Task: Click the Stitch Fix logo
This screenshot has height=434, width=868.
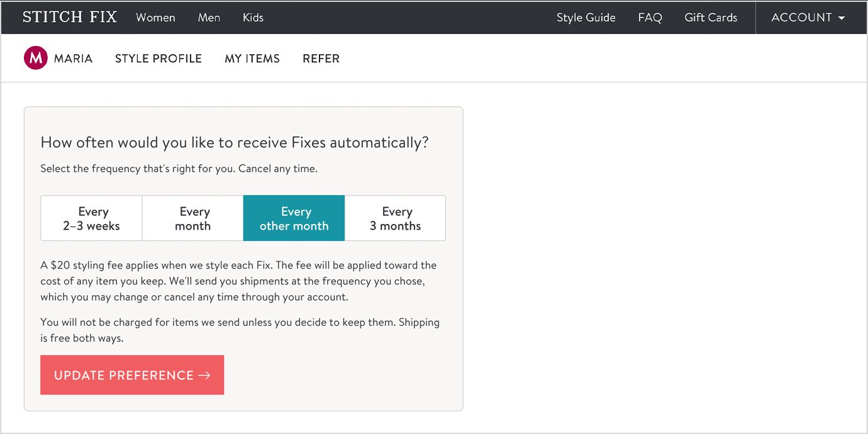Action: [70, 17]
